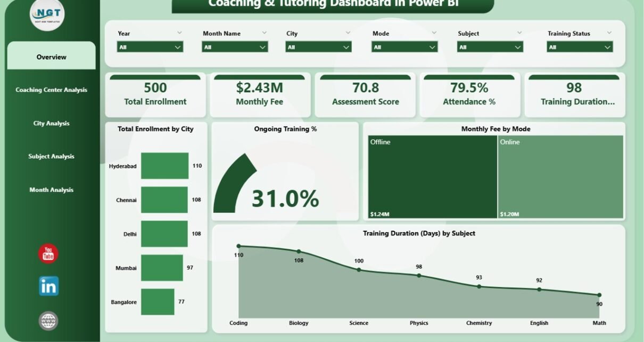The width and height of the screenshot is (644, 342).
Task: Click the Hyderabad bar in enrollment chart
Action: pos(164,166)
